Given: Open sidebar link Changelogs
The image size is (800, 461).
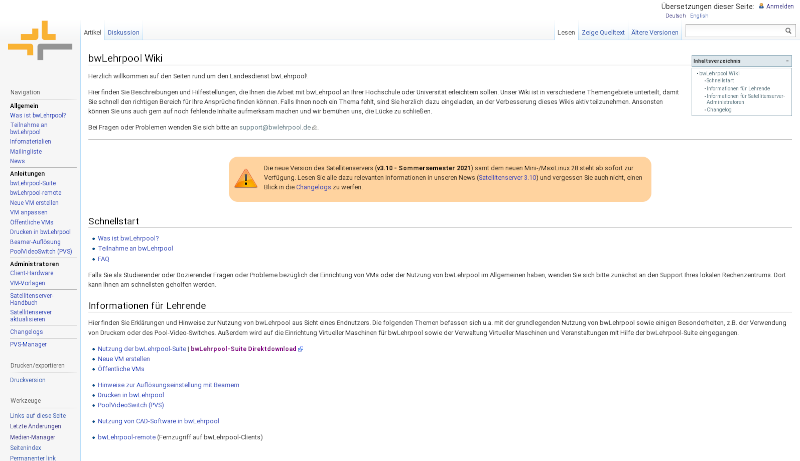Looking at the screenshot, I should pos(26,332).
